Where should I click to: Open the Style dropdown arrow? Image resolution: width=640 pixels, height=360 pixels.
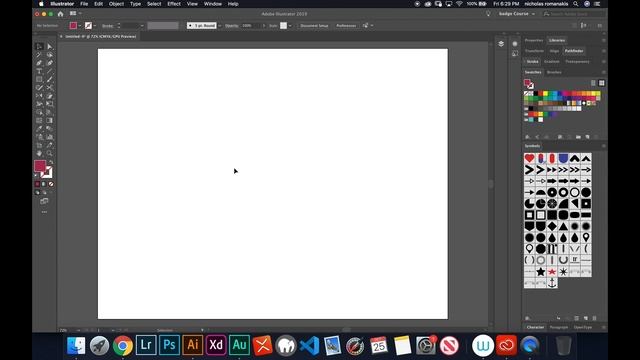tap(290, 26)
